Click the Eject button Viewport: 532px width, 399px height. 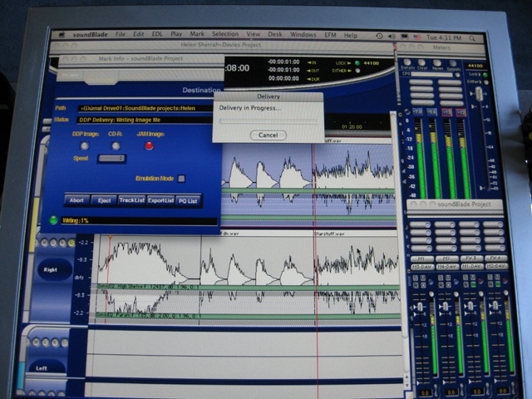point(104,200)
